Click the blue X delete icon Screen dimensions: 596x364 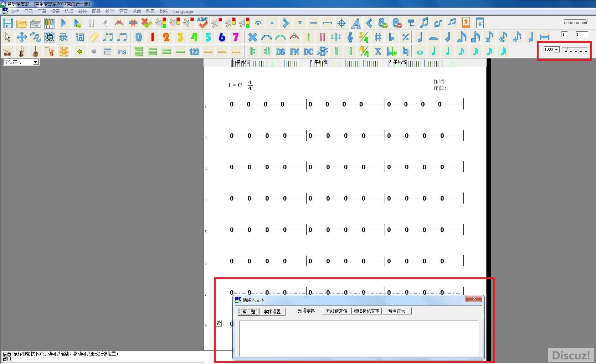[253, 37]
